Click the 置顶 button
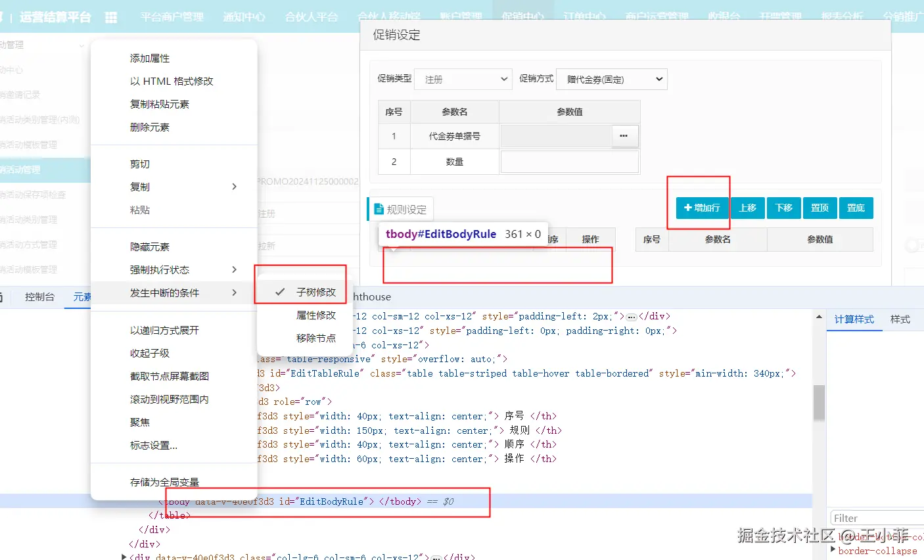The image size is (924, 560). [820, 208]
